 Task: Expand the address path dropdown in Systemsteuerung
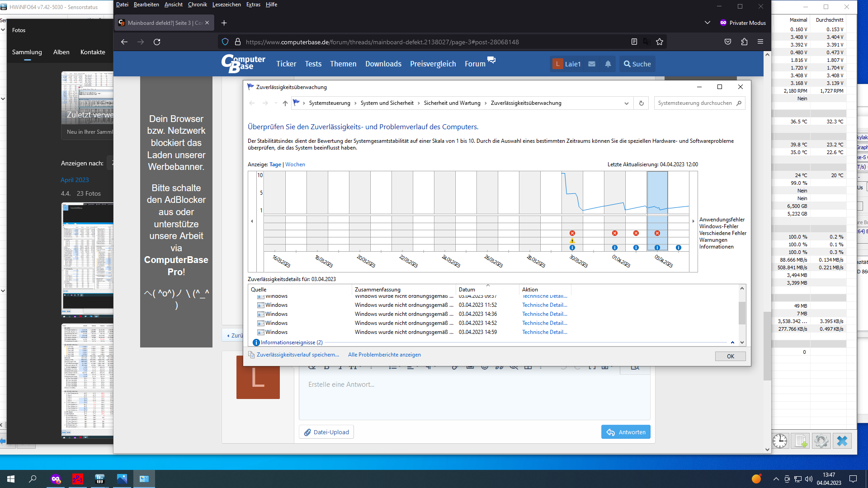626,103
